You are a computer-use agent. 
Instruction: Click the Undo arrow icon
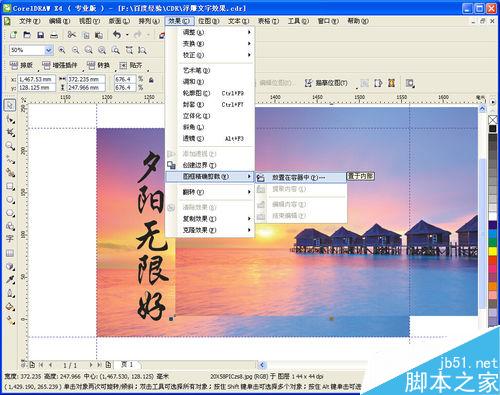pos(117,34)
